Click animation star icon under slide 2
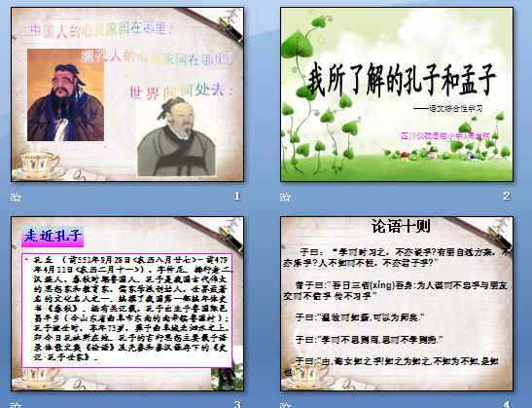This screenshot has width=532, height=408. coord(285,197)
